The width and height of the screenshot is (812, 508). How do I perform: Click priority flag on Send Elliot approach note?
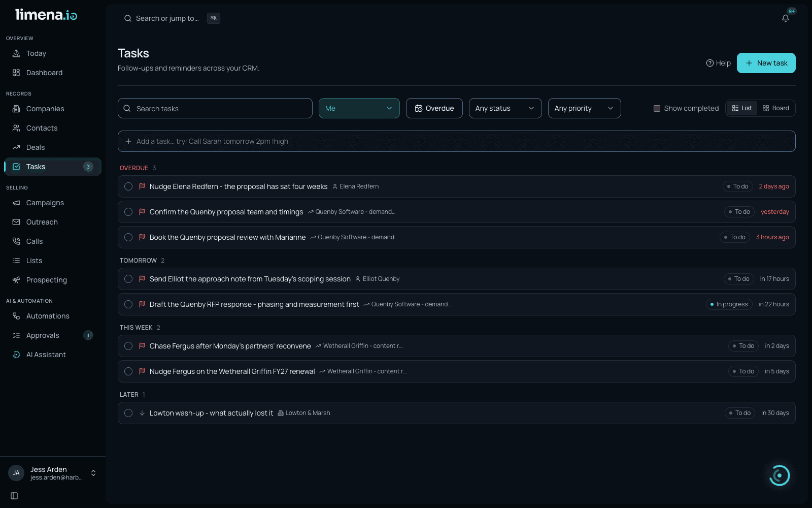[x=142, y=279]
